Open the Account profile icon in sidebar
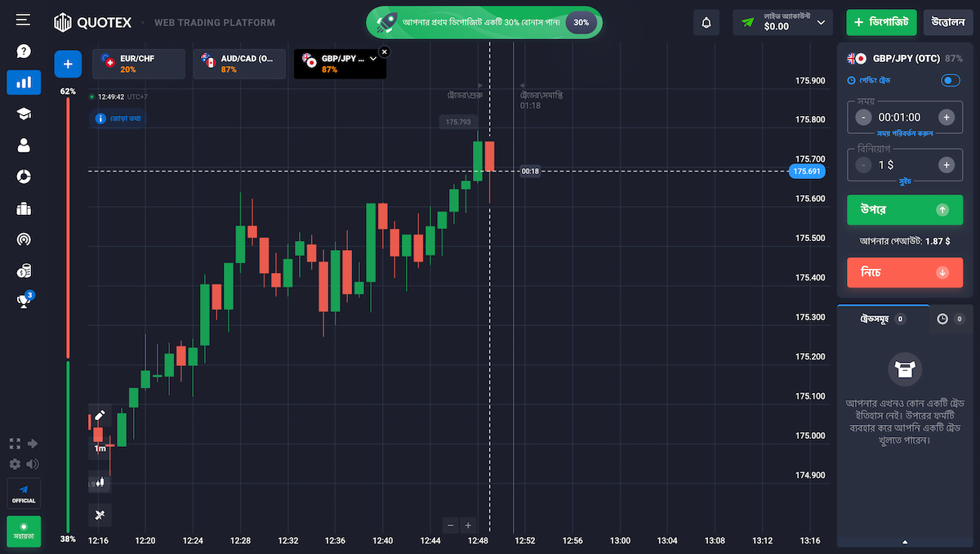Viewport: 980px width, 554px height. (23, 145)
